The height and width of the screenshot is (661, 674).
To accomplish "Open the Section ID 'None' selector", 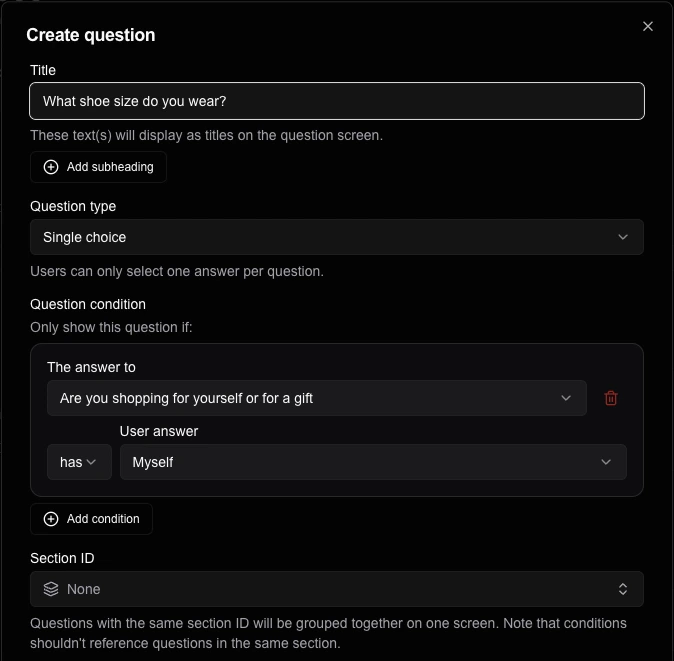I will (x=336, y=589).
